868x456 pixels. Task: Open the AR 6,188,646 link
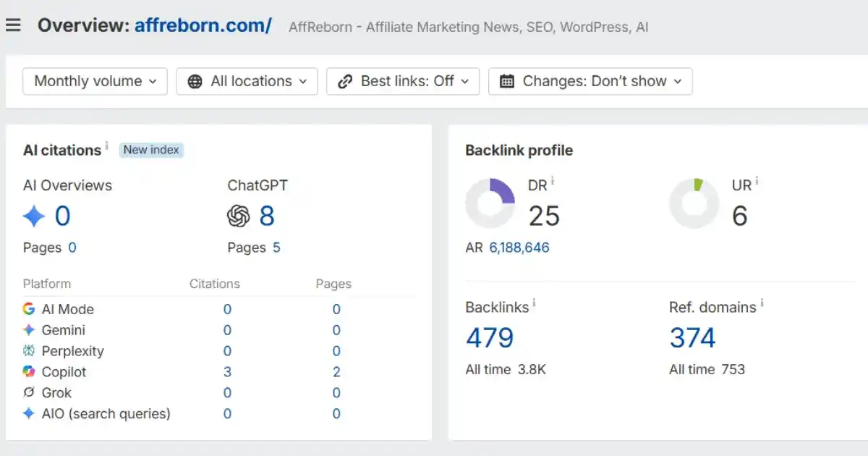point(519,248)
